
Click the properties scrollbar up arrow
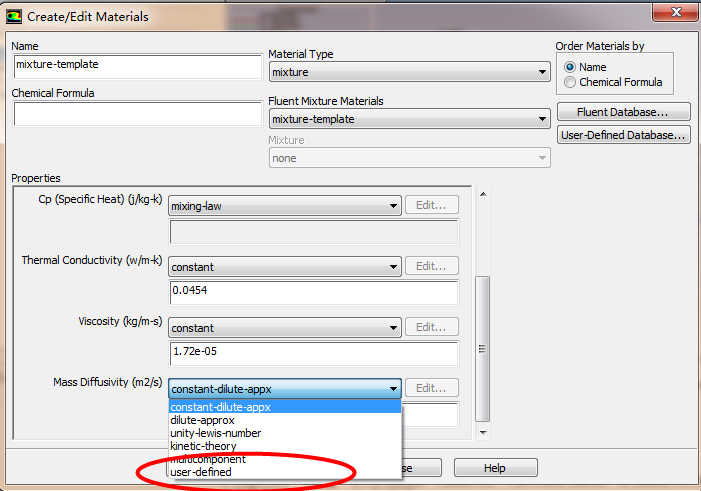(x=483, y=194)
